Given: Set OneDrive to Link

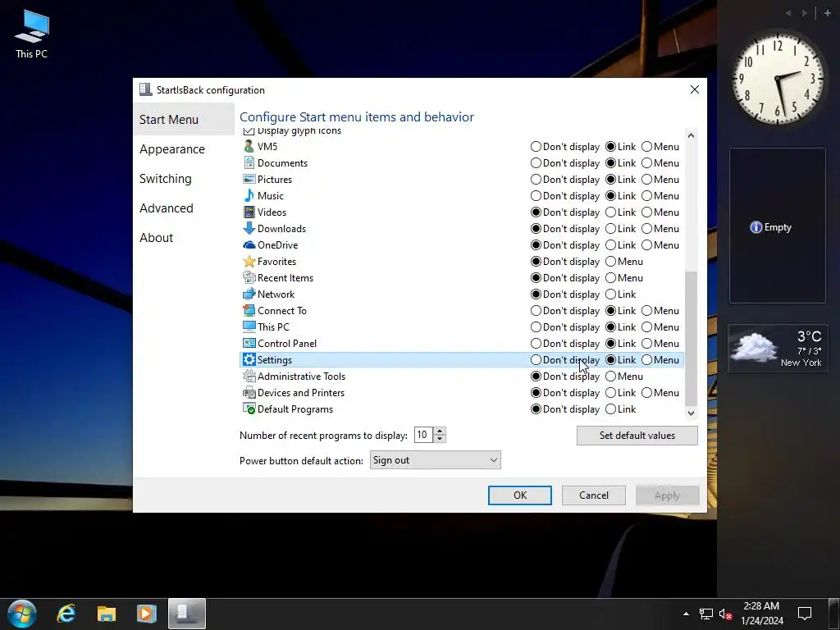Looking at the screenshot, I should [x=610, y=244].
